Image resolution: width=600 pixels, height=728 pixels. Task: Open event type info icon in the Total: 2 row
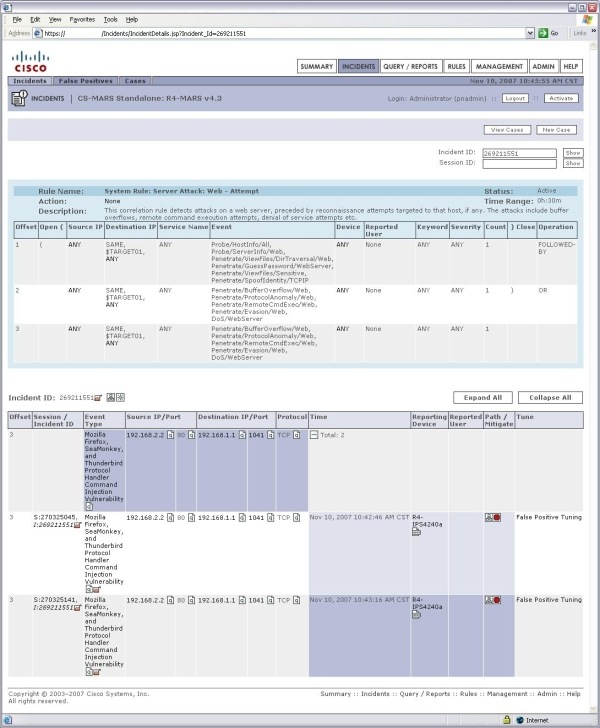(89, 507)
